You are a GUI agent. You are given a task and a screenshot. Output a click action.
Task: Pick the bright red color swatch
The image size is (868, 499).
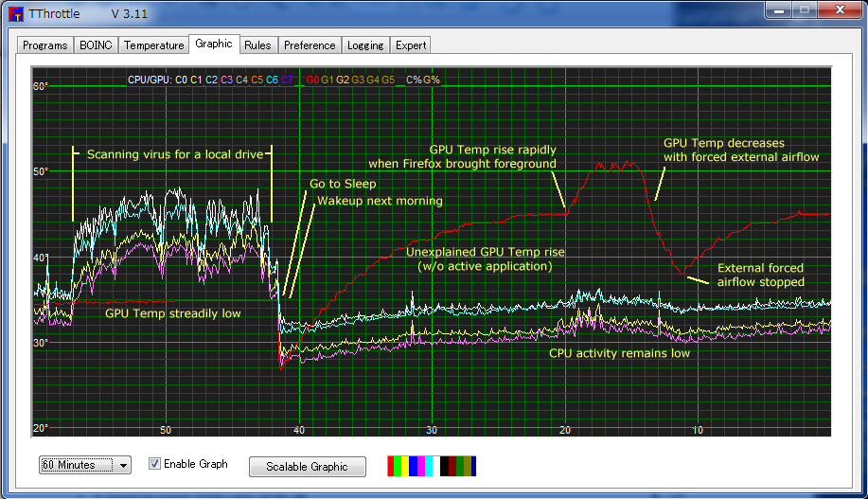click(x=391, y=466)
